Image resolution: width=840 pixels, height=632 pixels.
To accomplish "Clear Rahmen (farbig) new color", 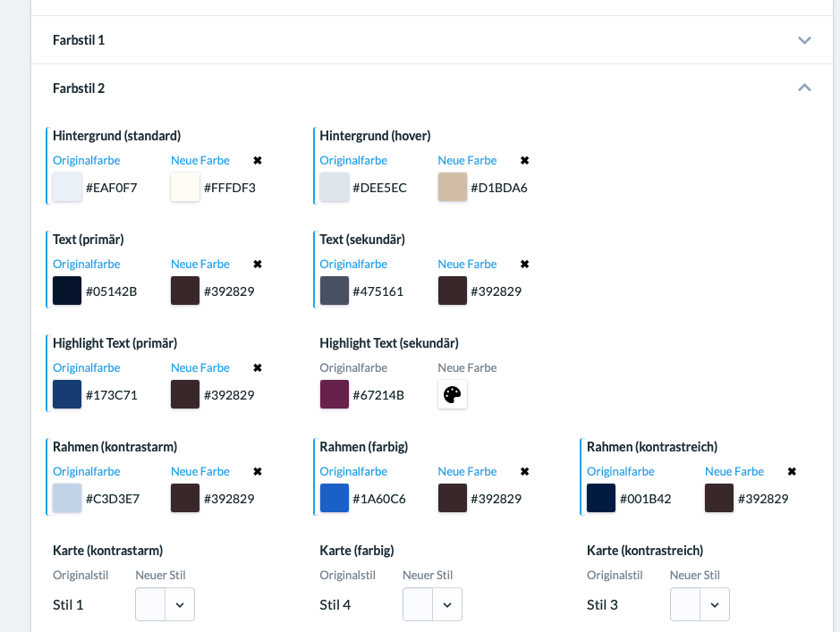I will click(x=525, y=472).
